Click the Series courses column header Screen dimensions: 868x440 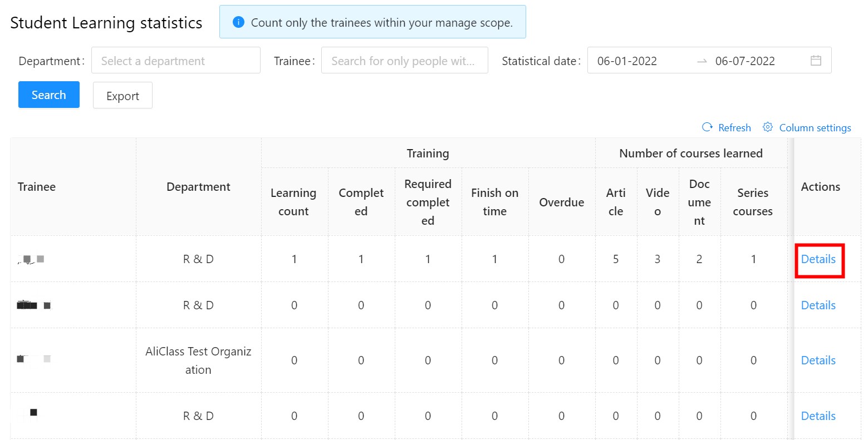click(753, 202)
